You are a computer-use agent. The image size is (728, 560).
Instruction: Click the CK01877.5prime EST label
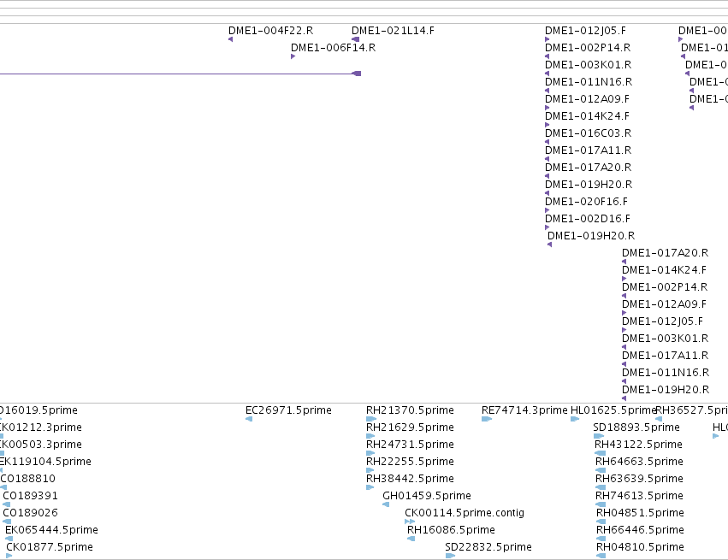tap(50, 547)
